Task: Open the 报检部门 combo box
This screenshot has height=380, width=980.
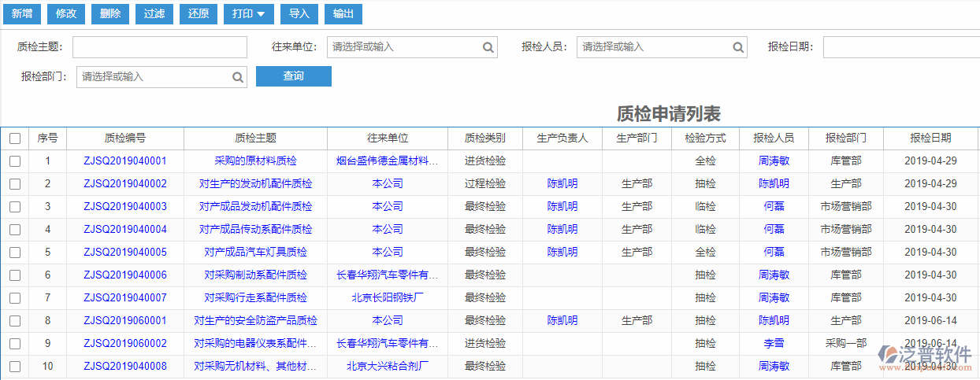Action: [x=161, y=77]
